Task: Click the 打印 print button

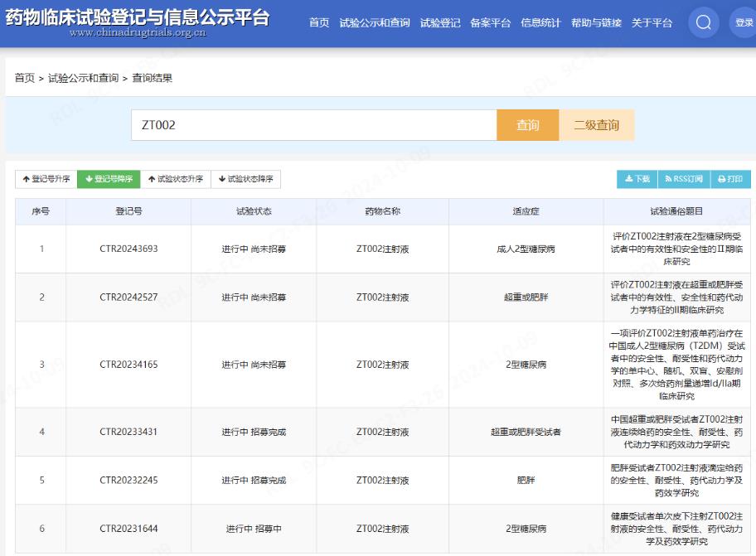Action: pos(730,179)
